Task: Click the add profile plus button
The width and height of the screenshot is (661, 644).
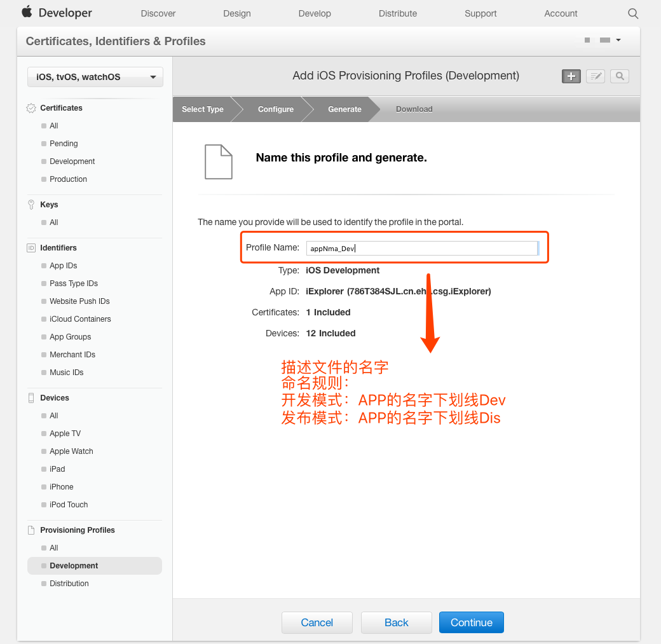Action: click(571, 76)
